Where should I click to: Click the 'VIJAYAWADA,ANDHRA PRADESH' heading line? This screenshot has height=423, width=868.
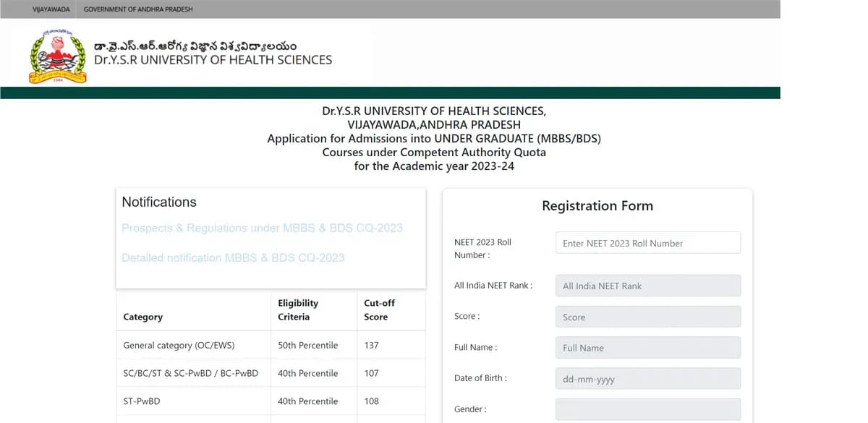point(434,124)
